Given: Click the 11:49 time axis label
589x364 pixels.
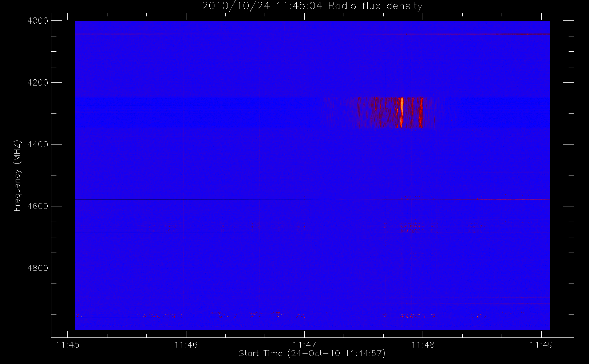Looking at the screenshot, I should coord(541,345).
